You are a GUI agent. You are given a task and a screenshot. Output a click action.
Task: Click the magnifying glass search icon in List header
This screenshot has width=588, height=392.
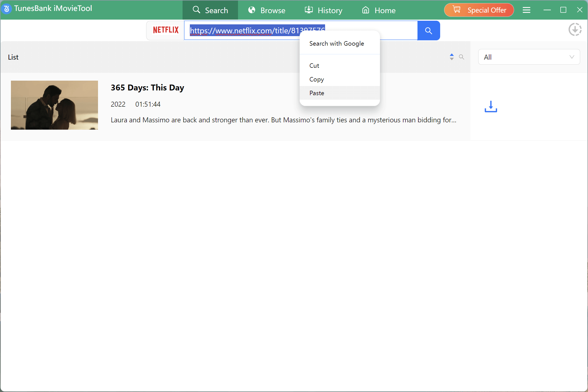[x=462, y=57]
